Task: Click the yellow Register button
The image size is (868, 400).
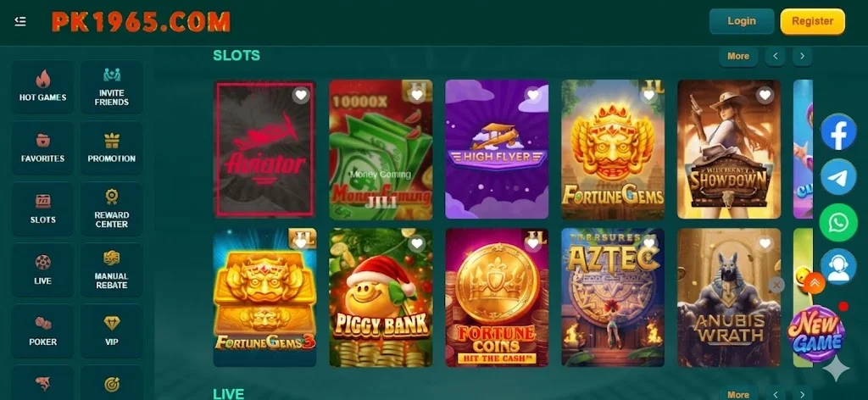Action: point(812,21)
